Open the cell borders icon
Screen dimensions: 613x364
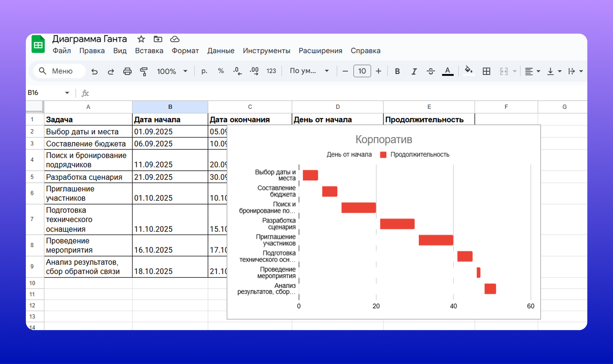click(x=486, y=71)
